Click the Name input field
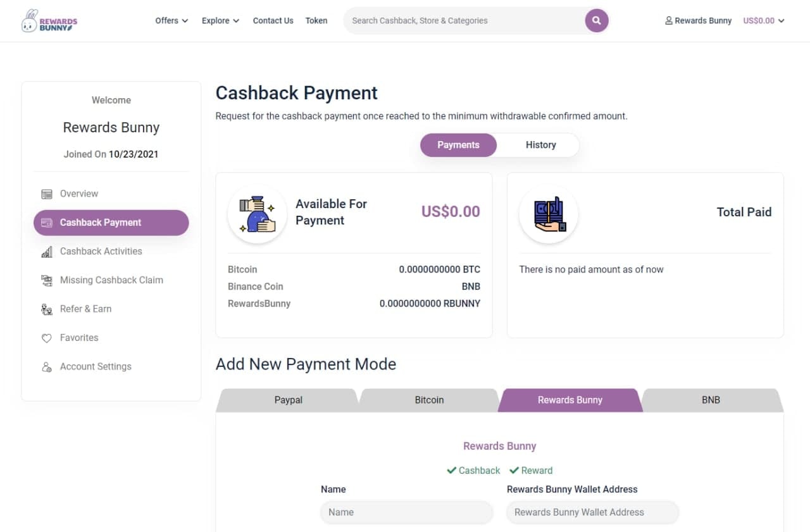The height and width of the screenshot is (532, 810). coord(406,512)
